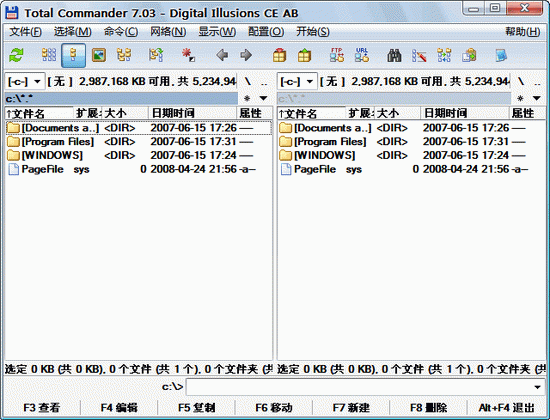Click the right panel root directory backslash button
This screenshot has height=420, width=550.
coord(521,82)
